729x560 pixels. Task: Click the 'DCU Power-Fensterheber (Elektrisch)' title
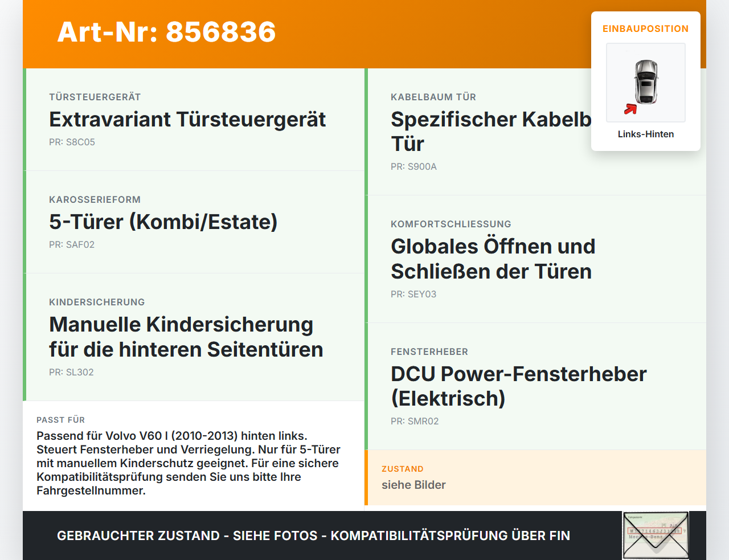[519, 386]
